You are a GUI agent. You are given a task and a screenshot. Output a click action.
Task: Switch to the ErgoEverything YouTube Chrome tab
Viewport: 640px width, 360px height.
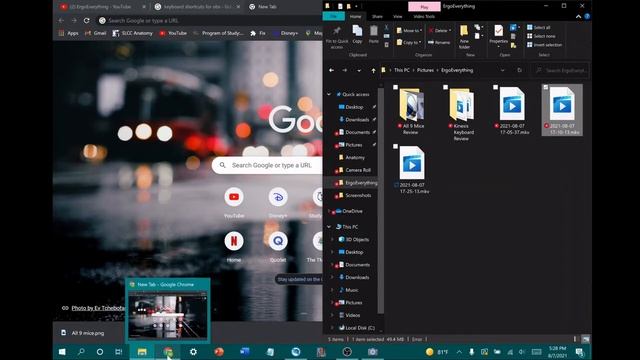coord(102,7)
